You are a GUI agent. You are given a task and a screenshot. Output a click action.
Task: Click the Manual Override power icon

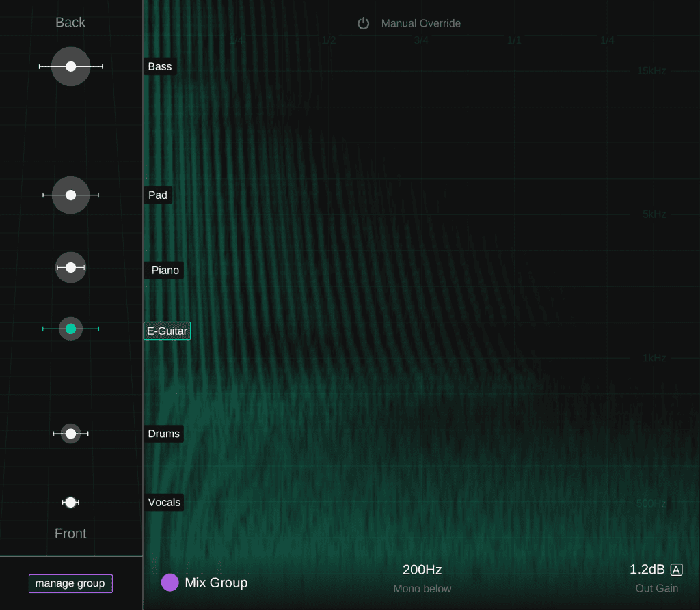[x=363, y=23]
